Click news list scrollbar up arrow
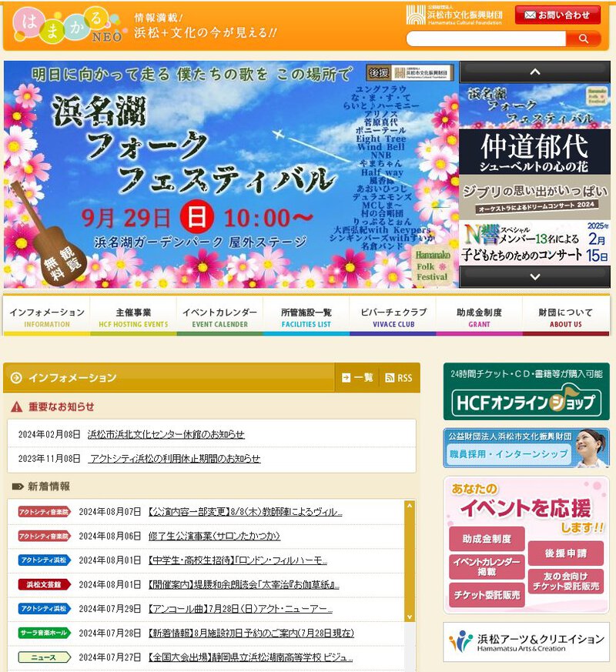 click(410, 506)
